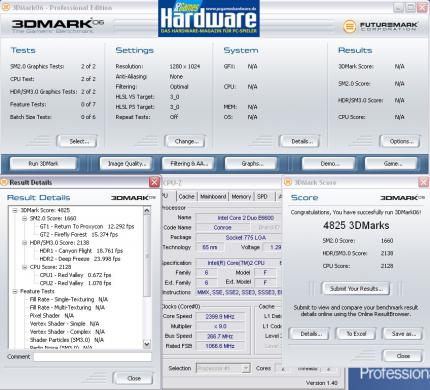430x390 pixels.
Task: Click Run 3DMark button
Action: pyautogui.click(x=43, y=164)
